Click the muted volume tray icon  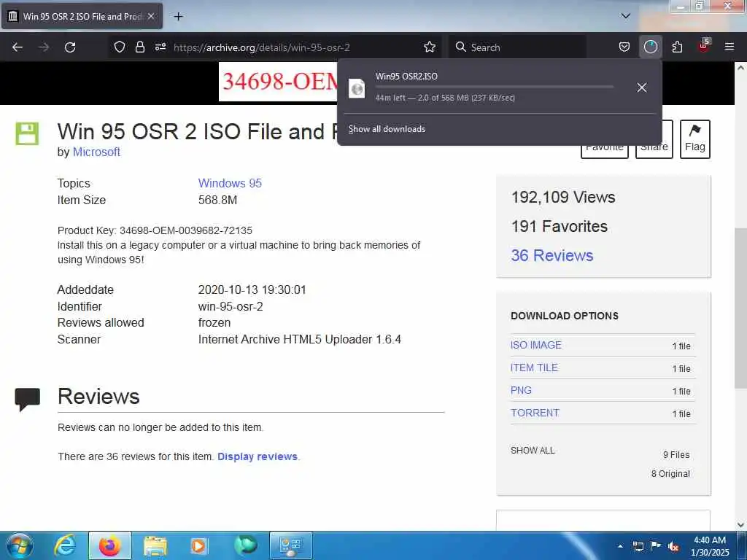pos(673,547)
